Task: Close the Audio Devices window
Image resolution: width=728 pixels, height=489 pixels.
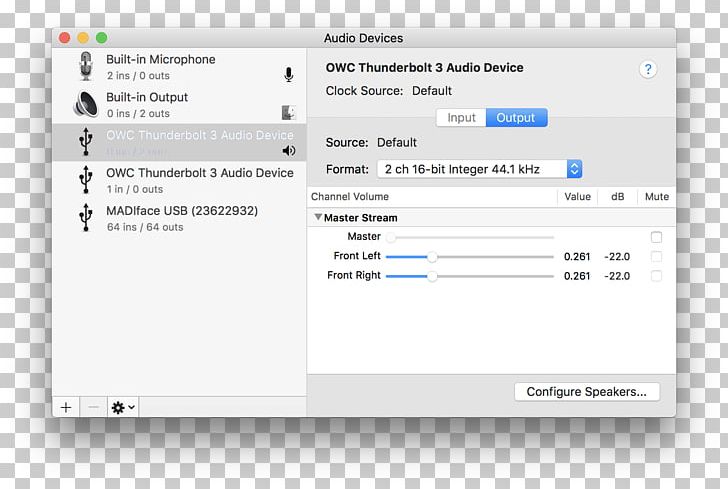Action: 65,38
